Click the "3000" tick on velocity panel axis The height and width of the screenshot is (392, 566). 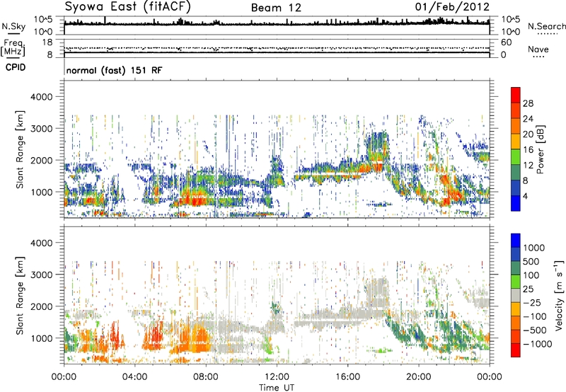(x=42, y=275)
